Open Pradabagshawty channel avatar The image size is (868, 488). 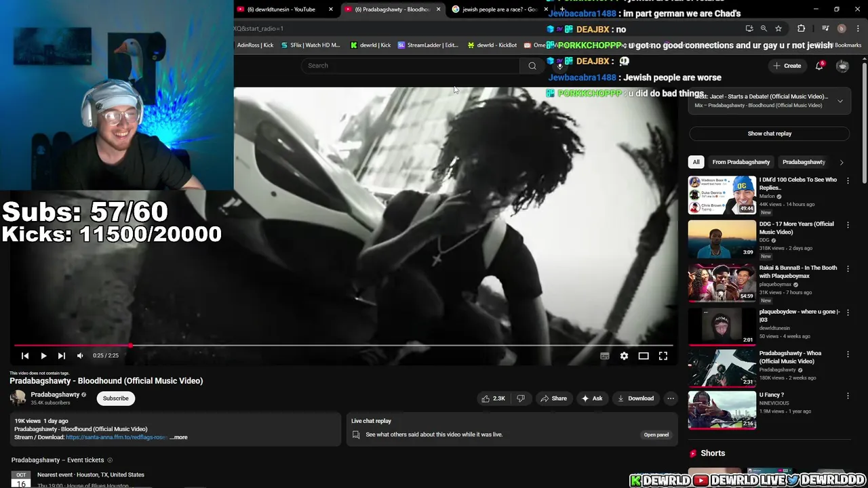click(18, 399)
